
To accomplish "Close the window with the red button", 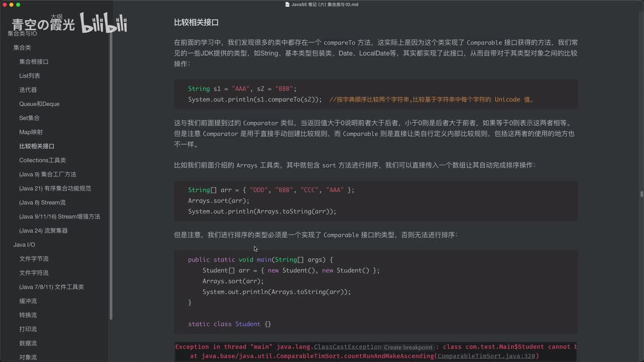I will coord(4,5).
